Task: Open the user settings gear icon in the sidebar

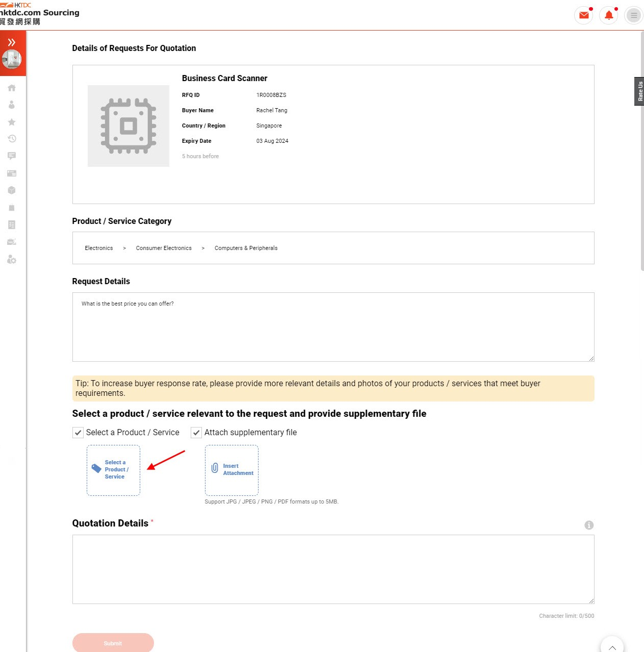Action: [x=12, y=260]
